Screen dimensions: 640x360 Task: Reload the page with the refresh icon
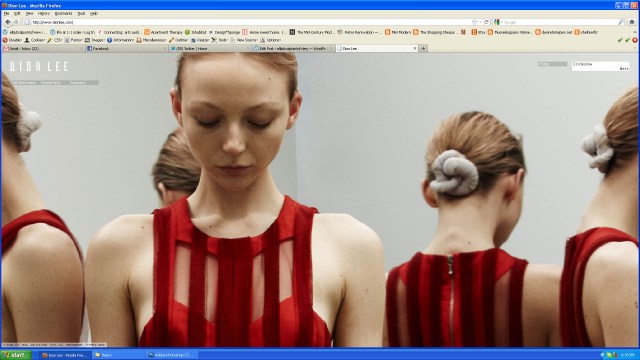click(x=487, y=22)
